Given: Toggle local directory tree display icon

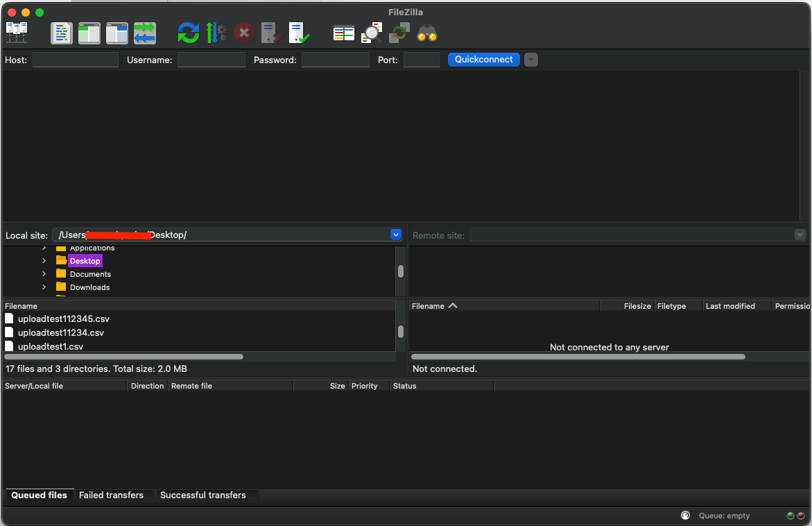Looking at the screenshot, I should (89, 33).
